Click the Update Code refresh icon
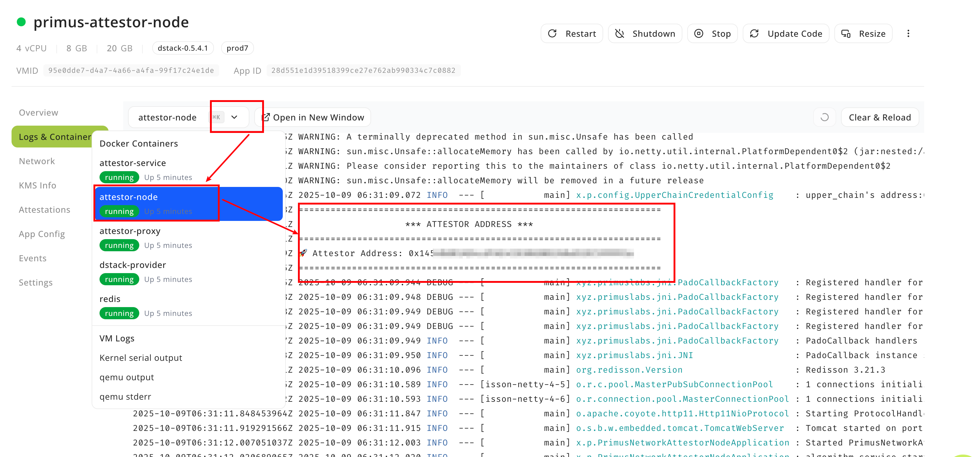 click(x=754, y=33)
